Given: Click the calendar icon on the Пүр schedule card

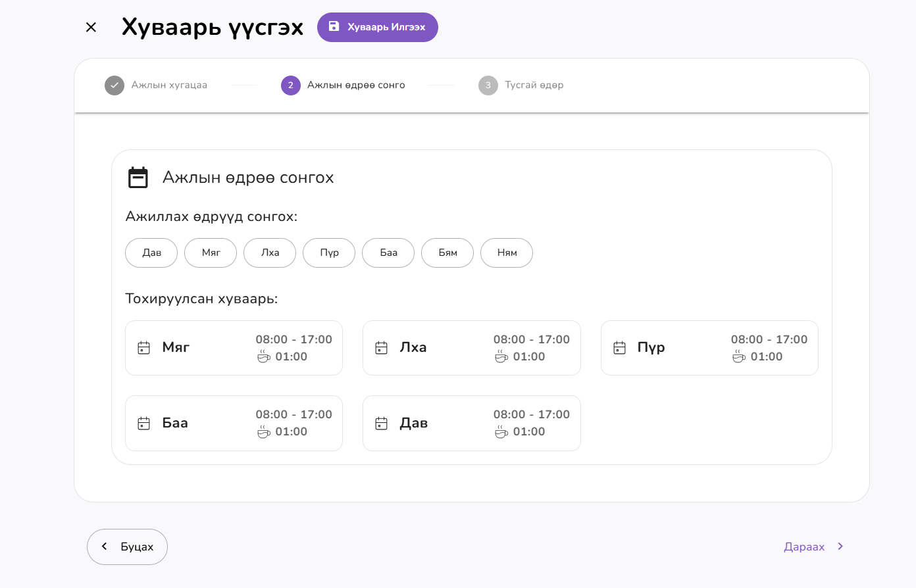Looking at the screenshot, I should (x=619, y=347).
